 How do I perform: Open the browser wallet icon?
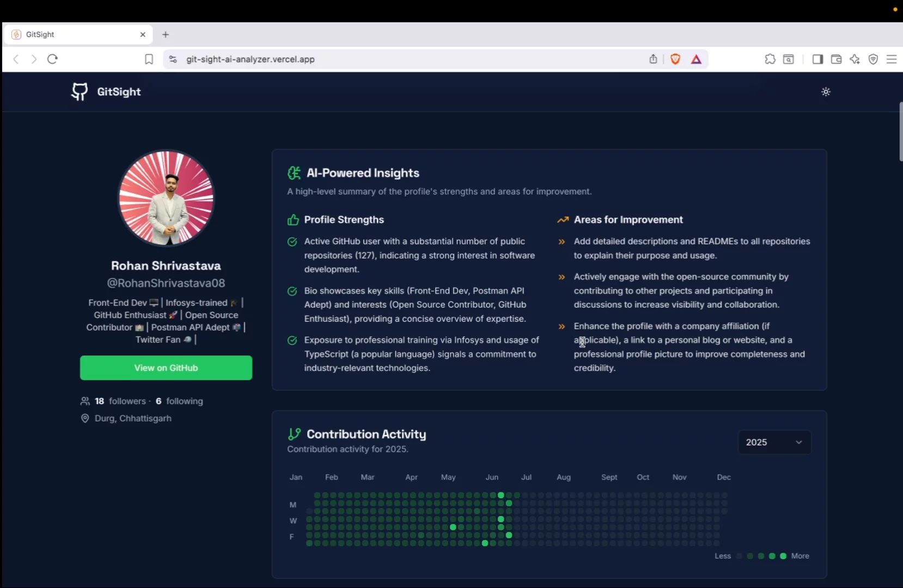pos(836,59)
